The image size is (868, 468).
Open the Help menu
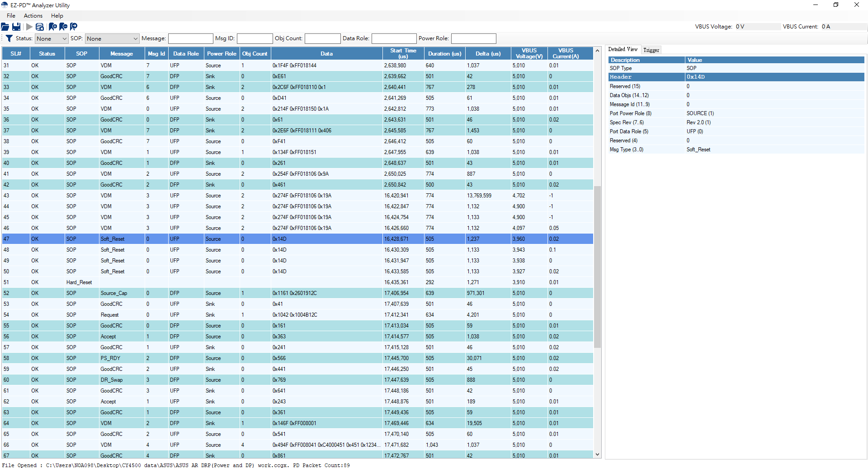click(x=57, y=16)
